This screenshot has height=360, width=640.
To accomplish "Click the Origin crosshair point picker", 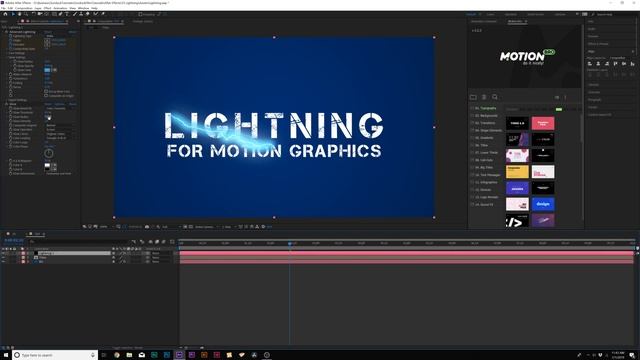I will (47, 40).
